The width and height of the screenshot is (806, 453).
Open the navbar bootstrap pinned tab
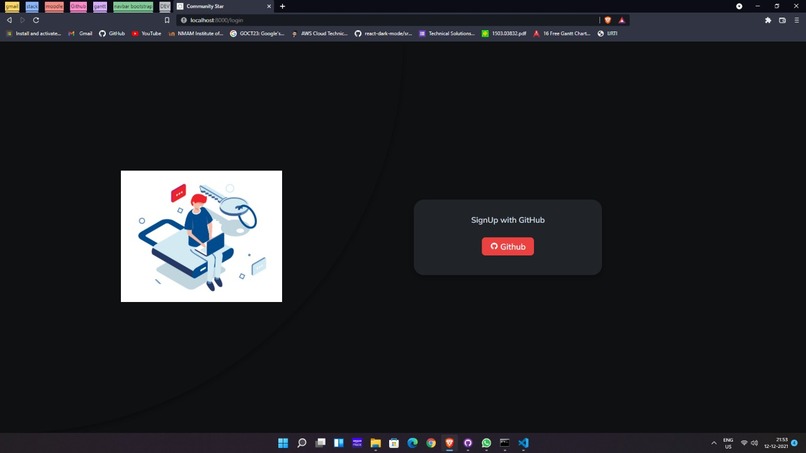point(133,7)
